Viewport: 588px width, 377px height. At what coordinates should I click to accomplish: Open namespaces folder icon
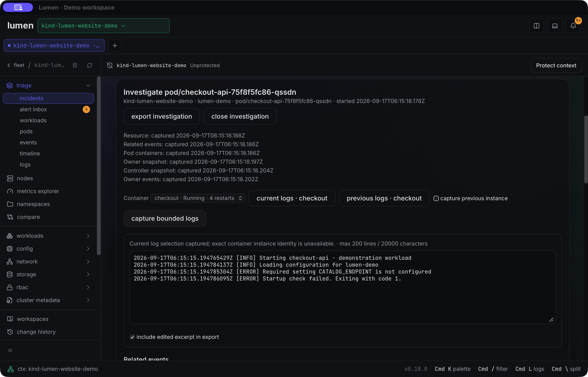pyautogui.click(x=10, y=204)
